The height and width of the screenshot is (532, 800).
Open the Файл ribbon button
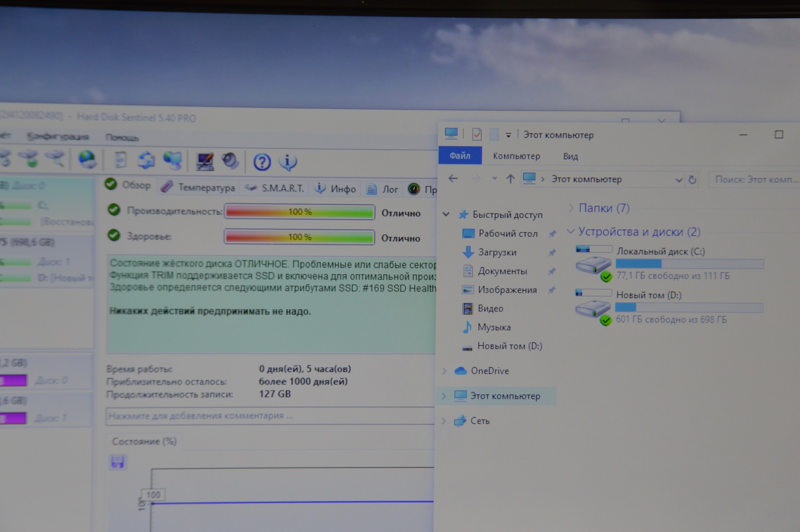coord(460,156)
